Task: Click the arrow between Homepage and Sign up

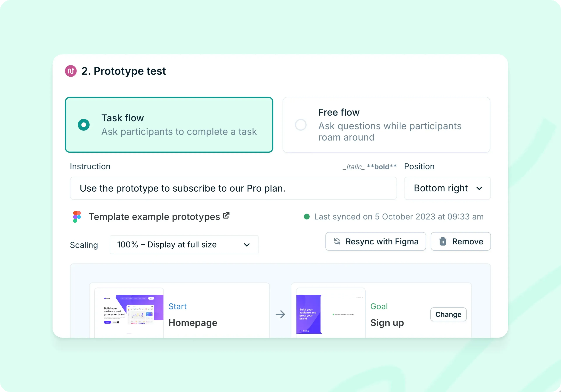Action: [x=280, y=315]
